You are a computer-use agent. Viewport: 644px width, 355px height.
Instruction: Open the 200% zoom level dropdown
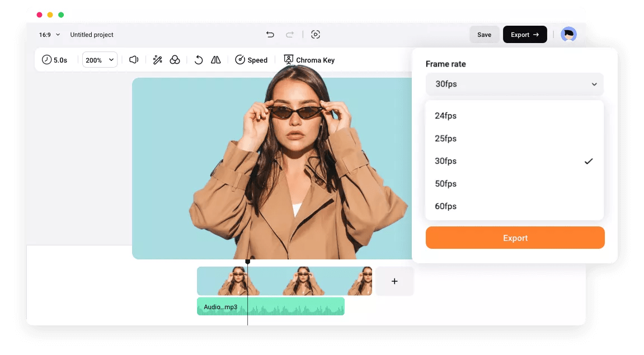100,60
